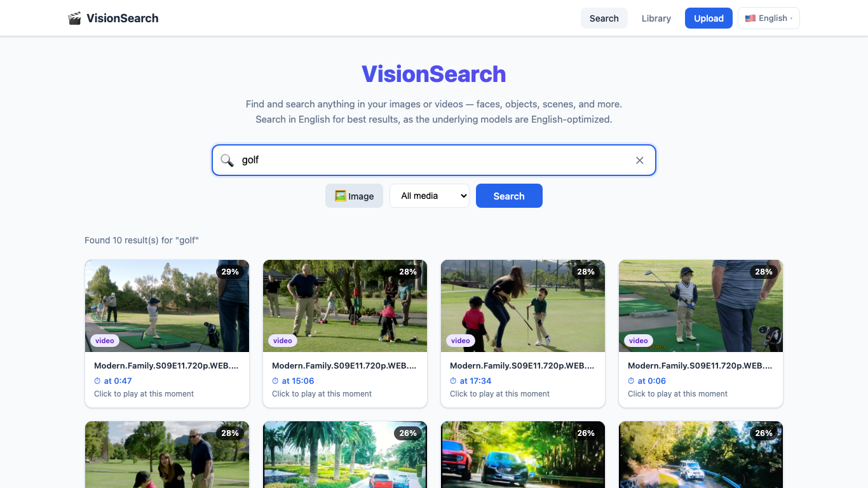Click the picture icon inside the Image button
This screenshot has width=868, height=488.
340,196
